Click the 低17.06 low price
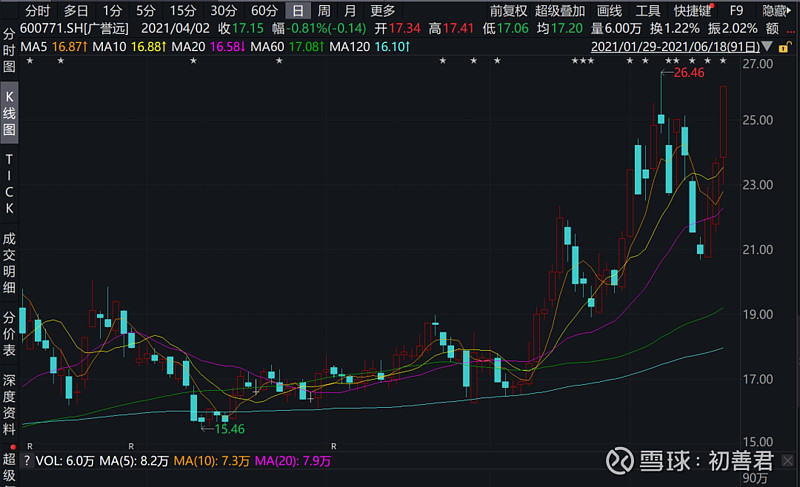Screen dimensions: 800x487 [506, 29]
